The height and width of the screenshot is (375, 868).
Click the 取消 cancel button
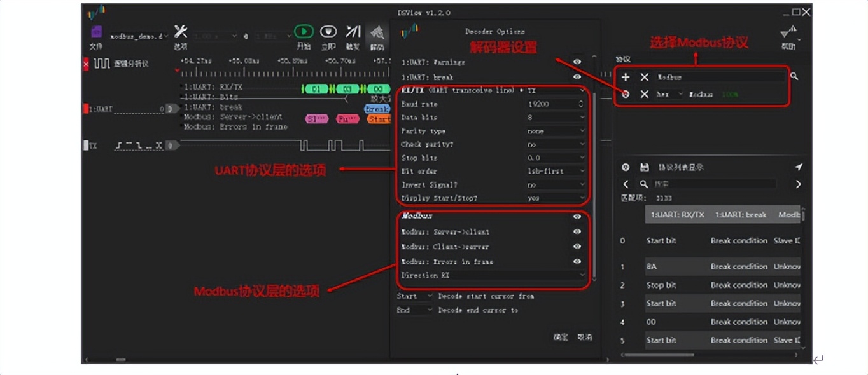tap(584, 337)
